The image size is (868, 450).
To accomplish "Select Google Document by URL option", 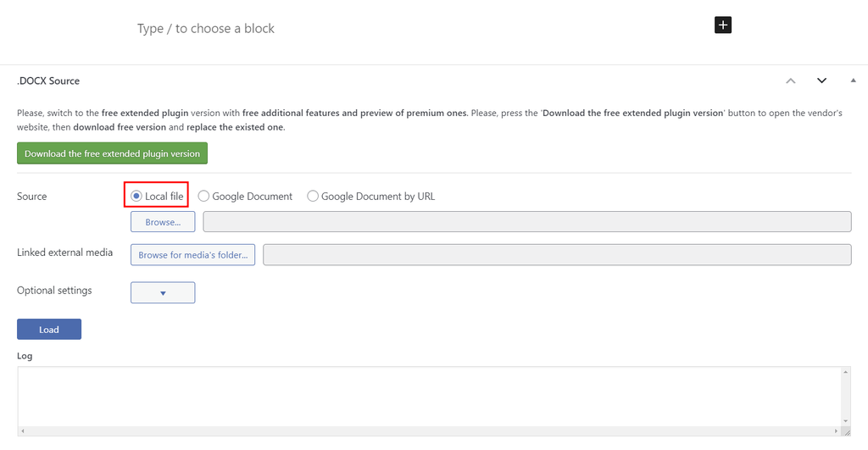I will pos(313,197).
